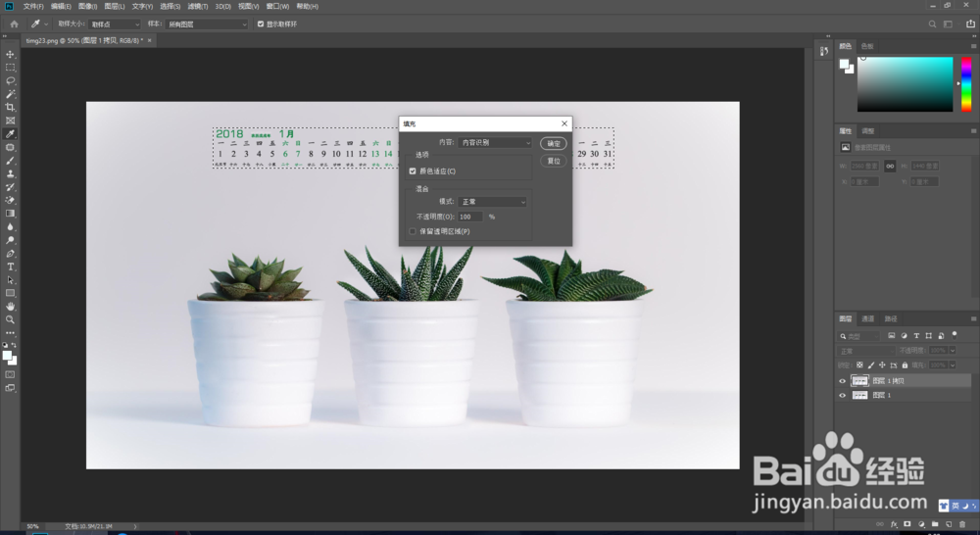Click the Reset button in Fill dialog
Image resolution: width=980 pixels, height=535 pixels.
tap(554, 161)
